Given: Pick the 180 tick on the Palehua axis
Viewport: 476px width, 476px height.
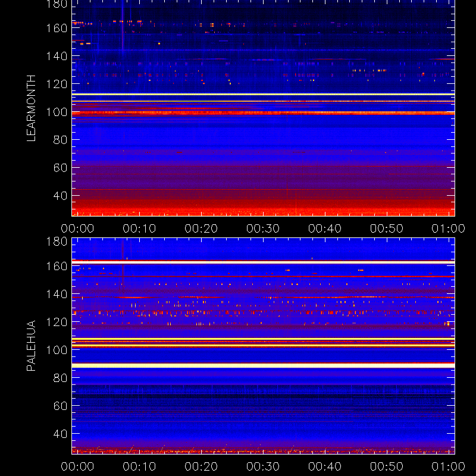Looking at the screenshot, I should (x=57, y=242).
